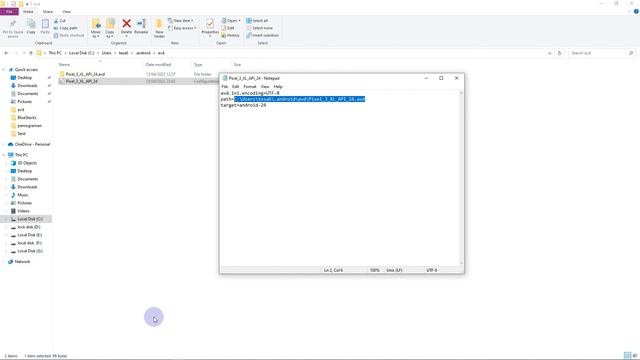
Task: Open the ribbon Open dropdown
Action: click(231, 20)
